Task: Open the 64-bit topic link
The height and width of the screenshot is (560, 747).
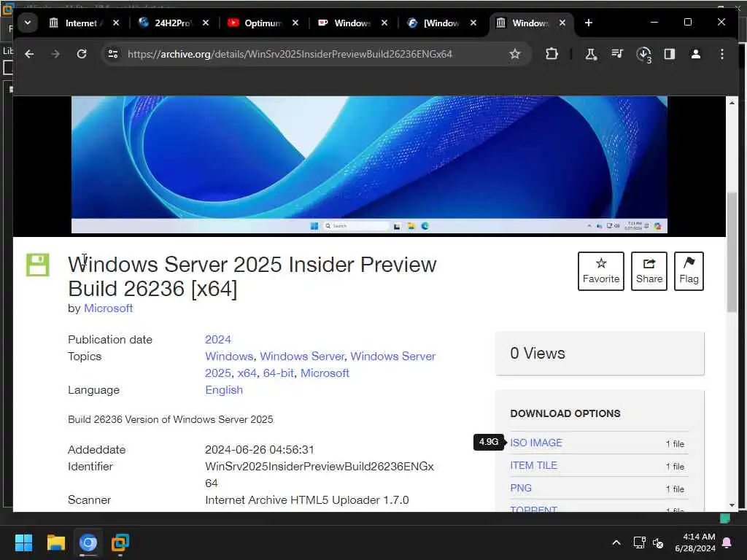Action: point(278,373)
